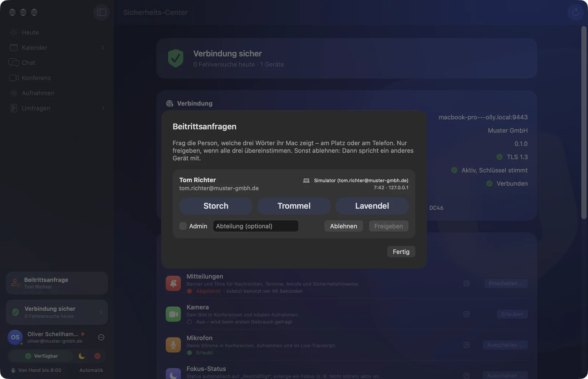This screenshot has width=588, height=379.
Task: Click the Heute sun icon
Action: tap(14, 32)
